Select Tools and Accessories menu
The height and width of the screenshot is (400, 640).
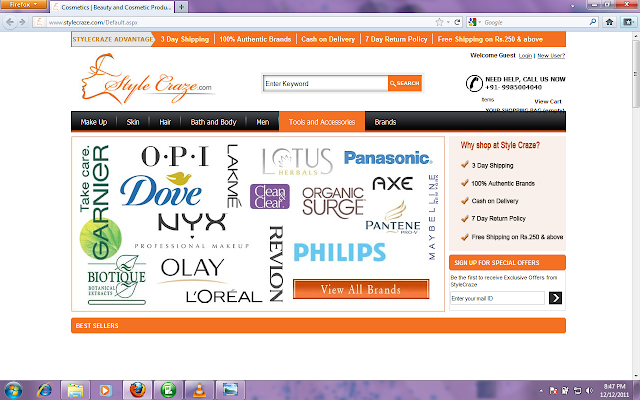[x=322, y=122]
